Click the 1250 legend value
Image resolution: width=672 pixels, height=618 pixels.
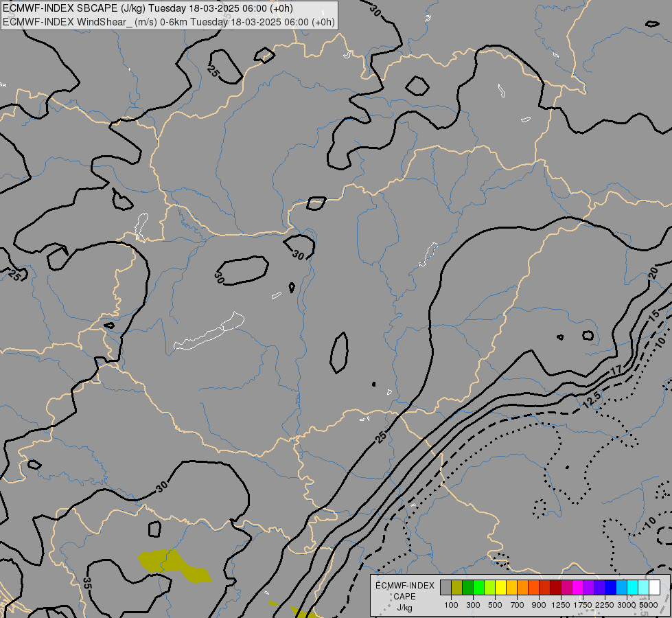click(x=561, y=605)
